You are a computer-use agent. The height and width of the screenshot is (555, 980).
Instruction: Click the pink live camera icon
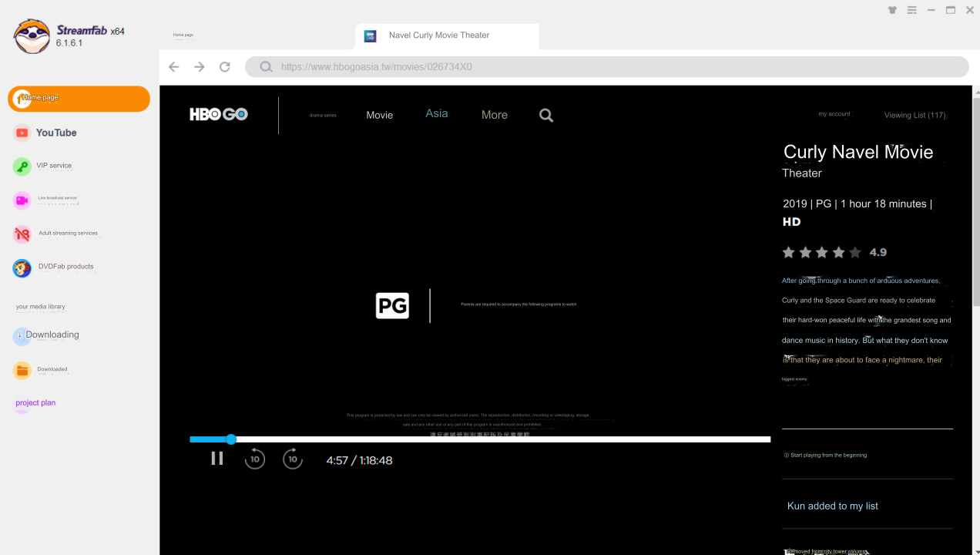click(x=22, y=200)
